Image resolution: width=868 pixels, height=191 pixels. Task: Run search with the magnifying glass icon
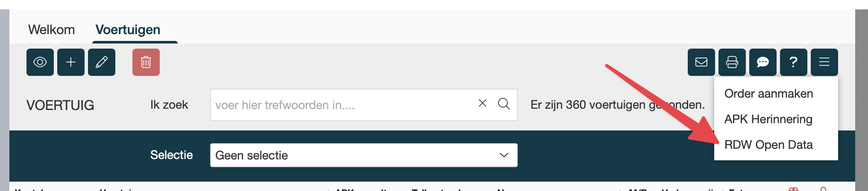click(x=504, y=104)
